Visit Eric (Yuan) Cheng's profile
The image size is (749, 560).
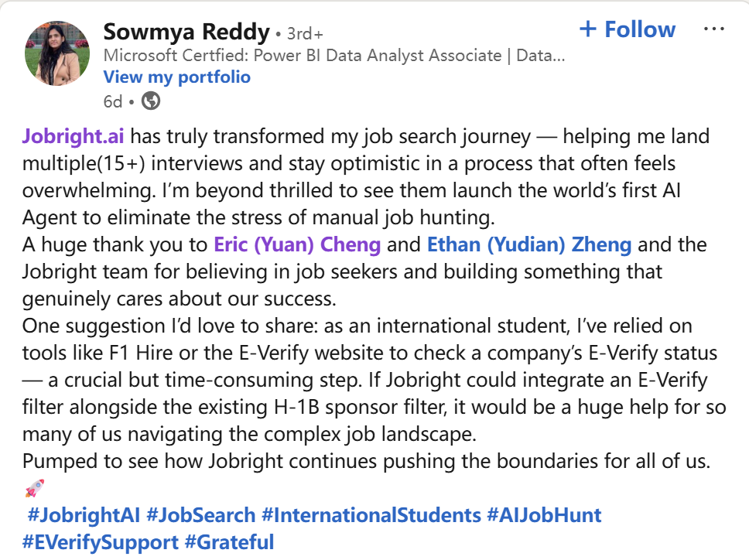297,244
